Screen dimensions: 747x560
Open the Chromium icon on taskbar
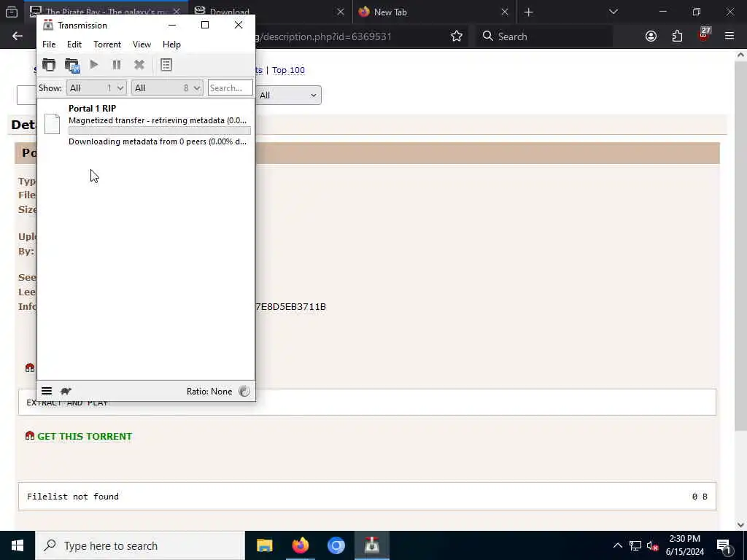336,545
